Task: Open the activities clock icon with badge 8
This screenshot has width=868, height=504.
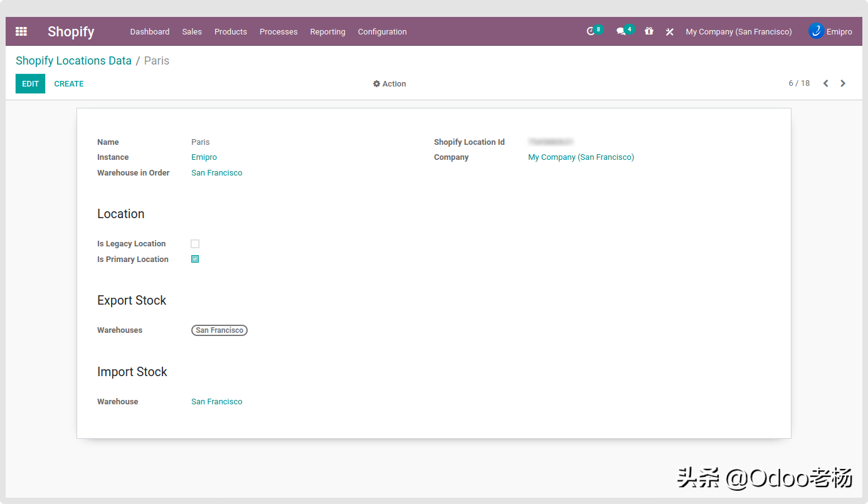Action: pyautogui.click(x=593, y=31)
